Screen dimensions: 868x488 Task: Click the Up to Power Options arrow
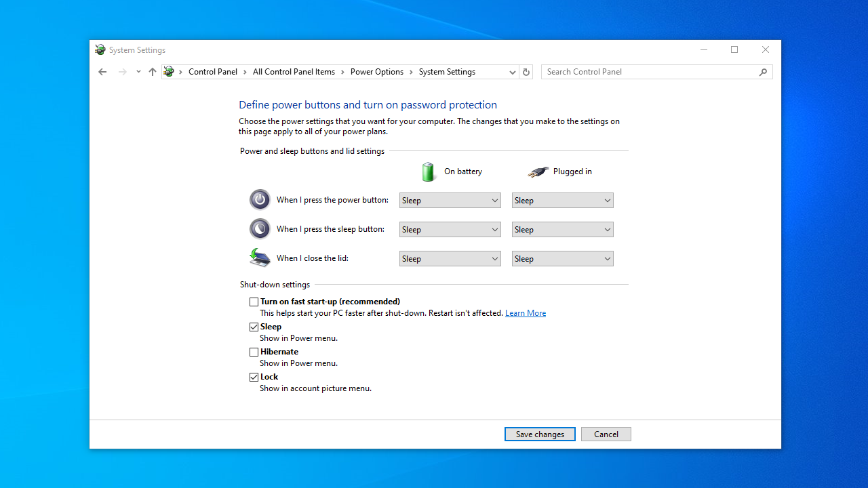coord(153,72)
